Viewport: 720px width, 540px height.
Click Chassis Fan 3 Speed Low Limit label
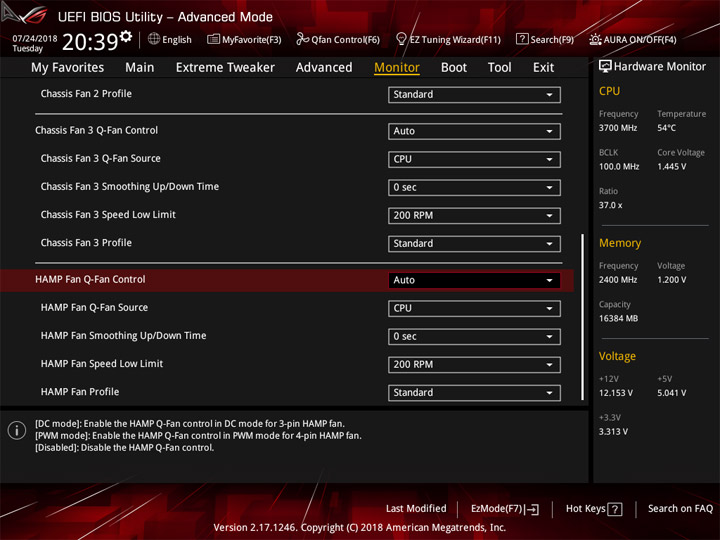[108, 214]
